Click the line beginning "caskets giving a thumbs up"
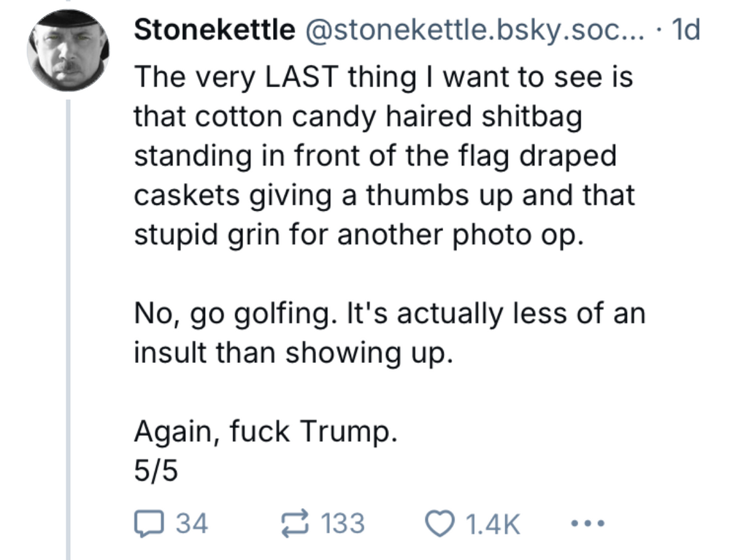 (x=384, y=196)
